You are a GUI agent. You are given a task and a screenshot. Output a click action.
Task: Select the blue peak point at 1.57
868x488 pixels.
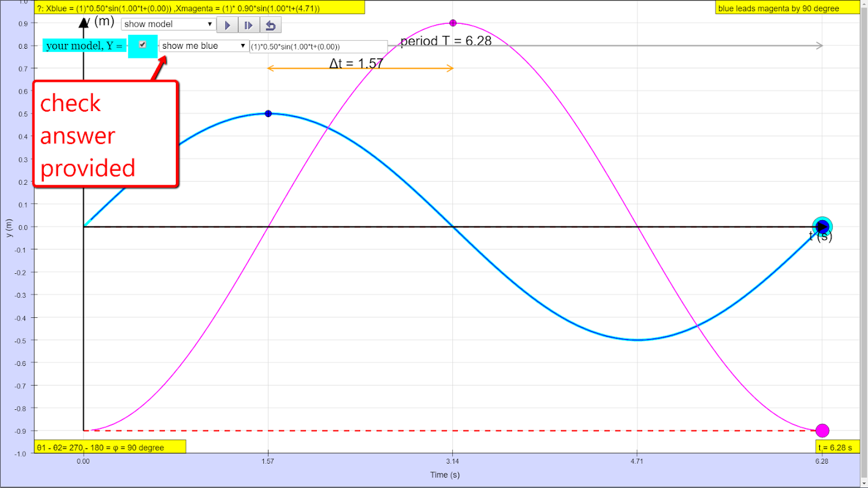[268, 113]
